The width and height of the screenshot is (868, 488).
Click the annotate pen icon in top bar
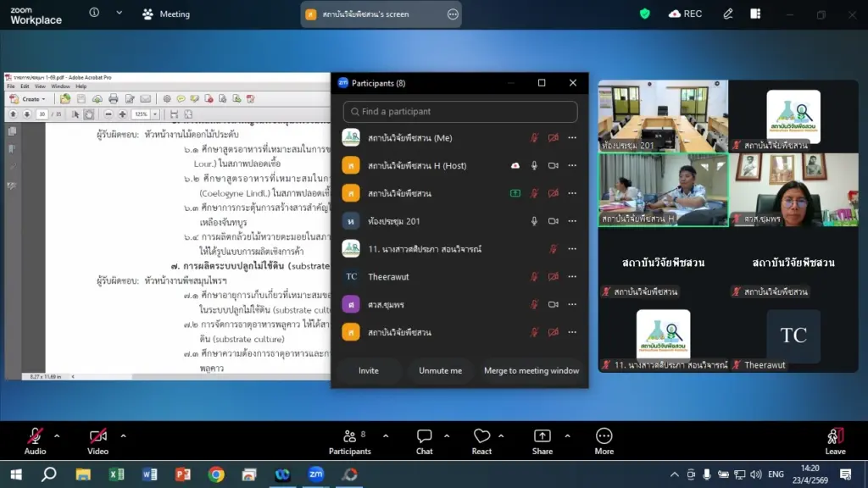[x=727, y=14]
